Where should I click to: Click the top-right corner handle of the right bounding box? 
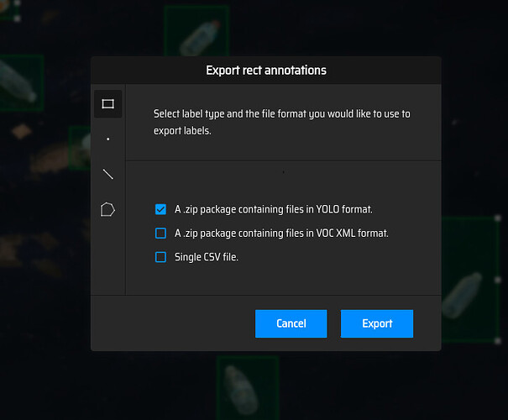[497, 217]
